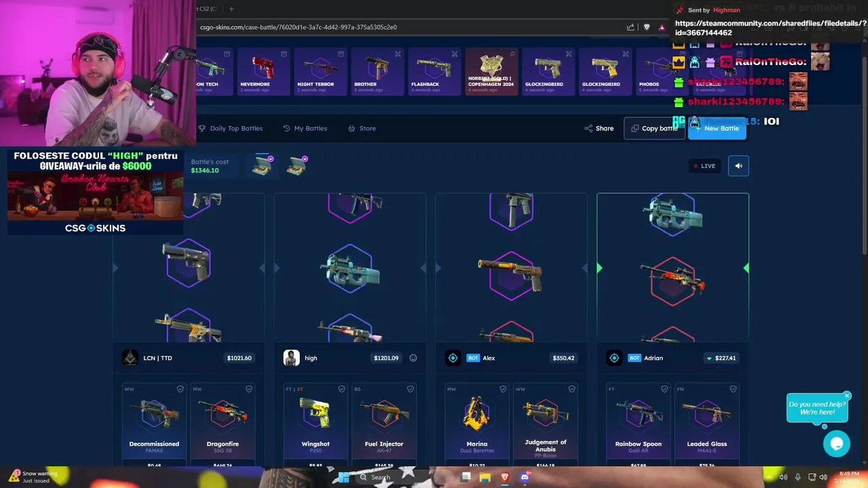Mute the battle sound with speaker button
The image size is (868, 488).
(738, 166)
